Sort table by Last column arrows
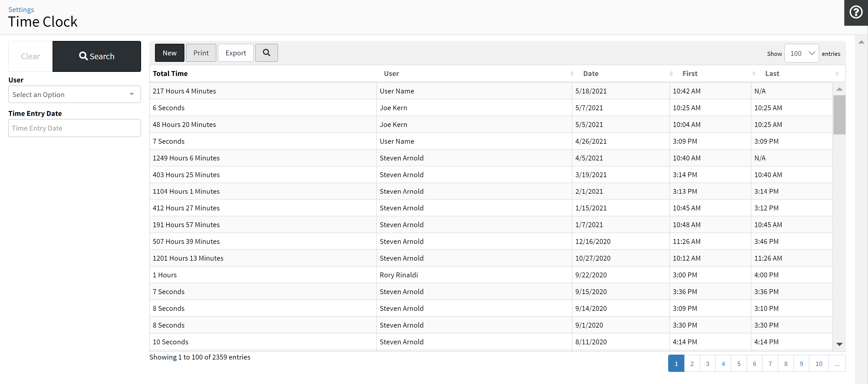This screenshot has width=868, height=384. click(837, 74)
